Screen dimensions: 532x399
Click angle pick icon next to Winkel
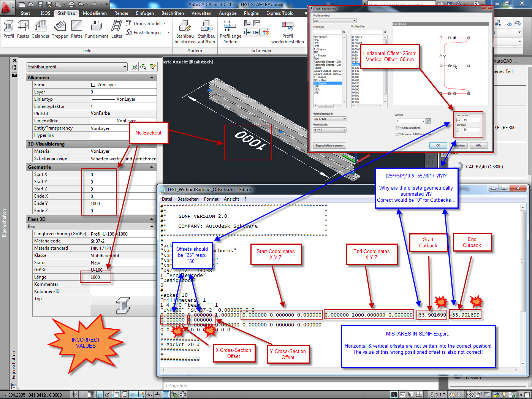click(x=428, y=121)
